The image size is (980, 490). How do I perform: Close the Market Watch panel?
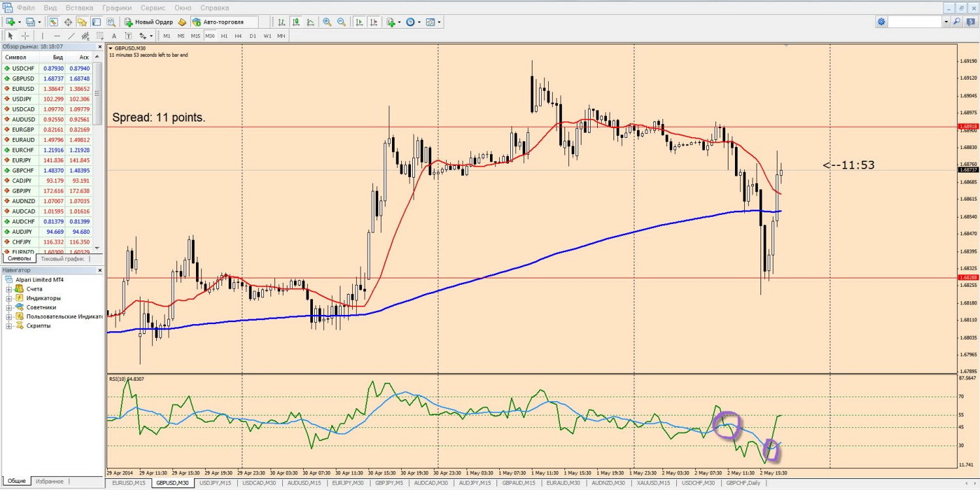[100, 47]
